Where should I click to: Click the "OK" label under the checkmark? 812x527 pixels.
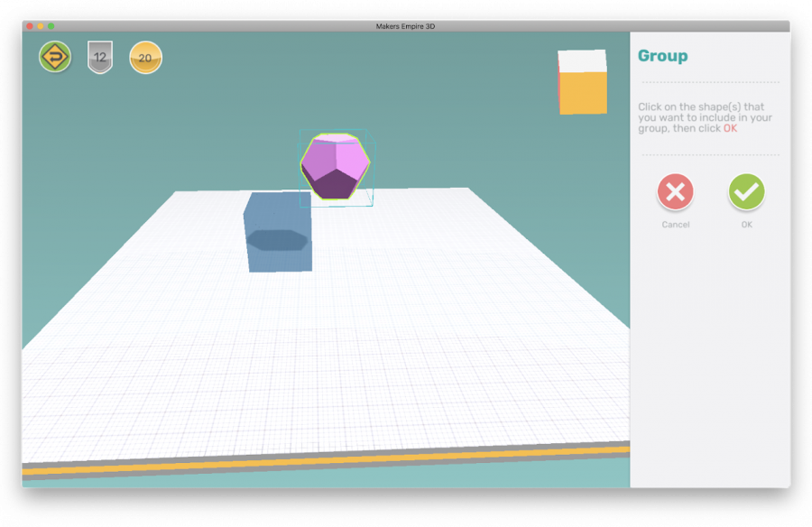(x=746, y=225)
